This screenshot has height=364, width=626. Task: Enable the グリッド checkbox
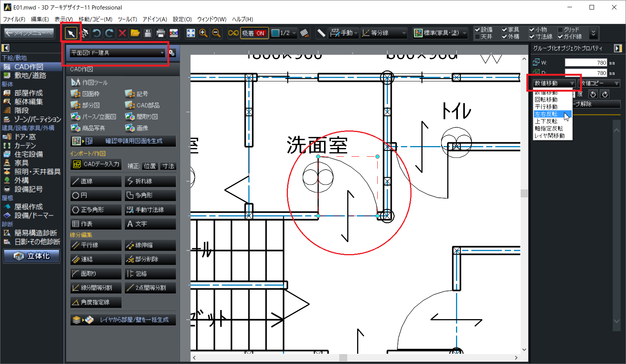tap(560, 30)
